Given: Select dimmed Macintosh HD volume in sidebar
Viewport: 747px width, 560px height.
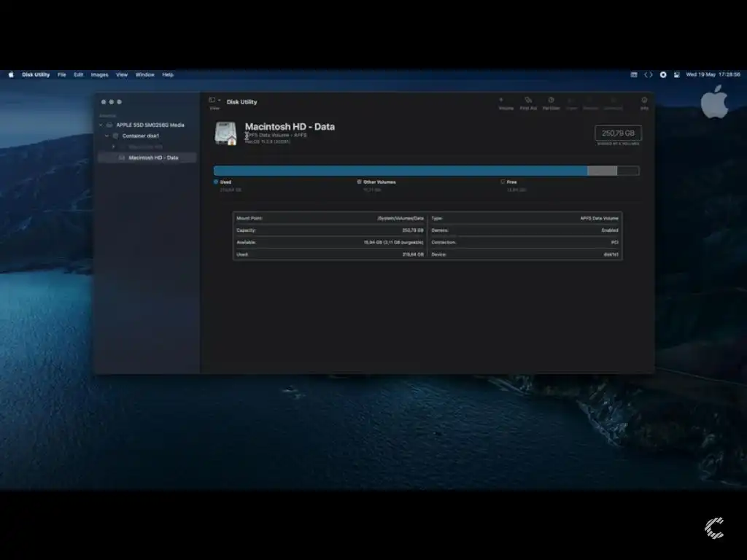Looking at the screenshot, I should (x=145, y=147).
